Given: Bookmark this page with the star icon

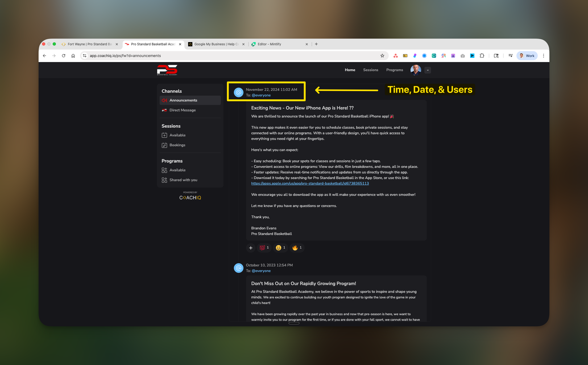Looking at the screenshot, I should [382, 56].
